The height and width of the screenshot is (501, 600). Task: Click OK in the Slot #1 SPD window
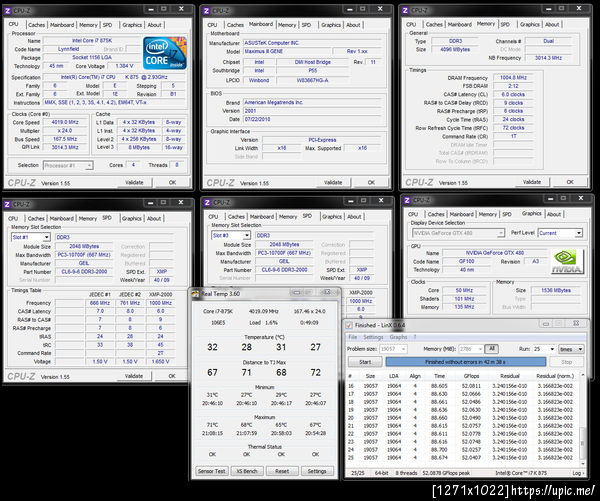172,376
